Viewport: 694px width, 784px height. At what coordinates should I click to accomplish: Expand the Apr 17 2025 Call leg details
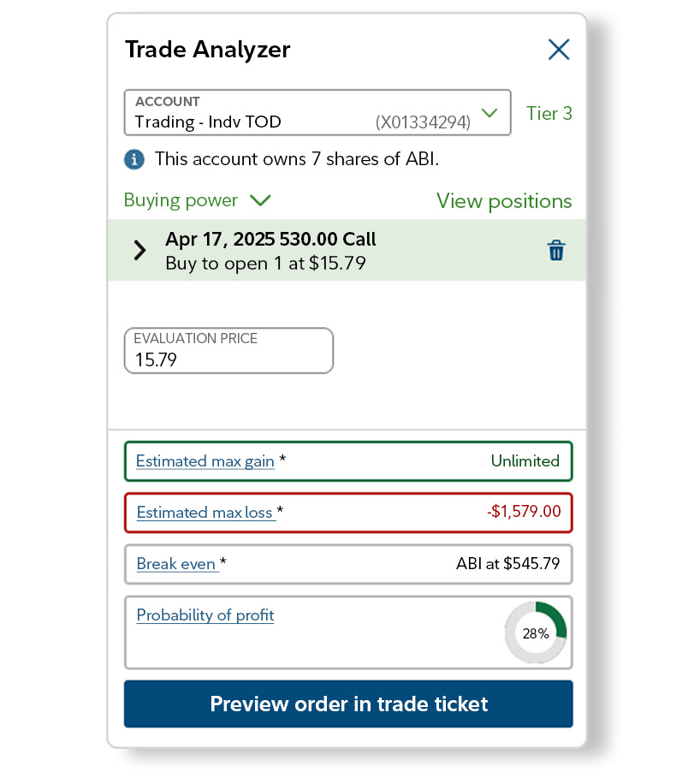pyautogui.click(x=142, y=251)
